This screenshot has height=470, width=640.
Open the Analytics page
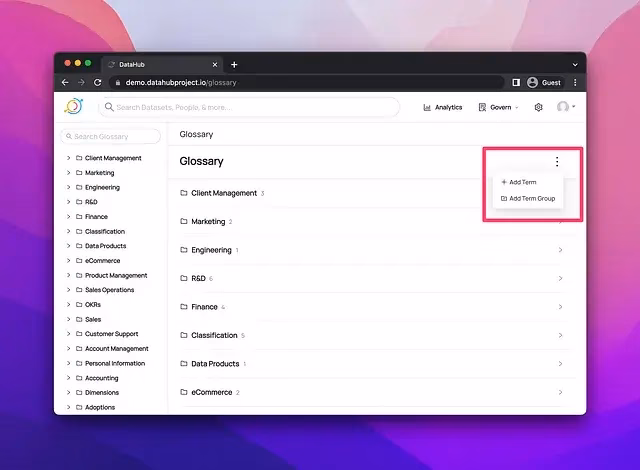[442, 107]
